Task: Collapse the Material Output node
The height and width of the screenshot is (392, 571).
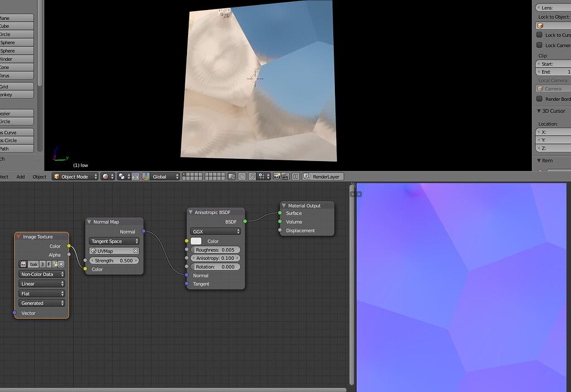Action: (x=284, y=205)
